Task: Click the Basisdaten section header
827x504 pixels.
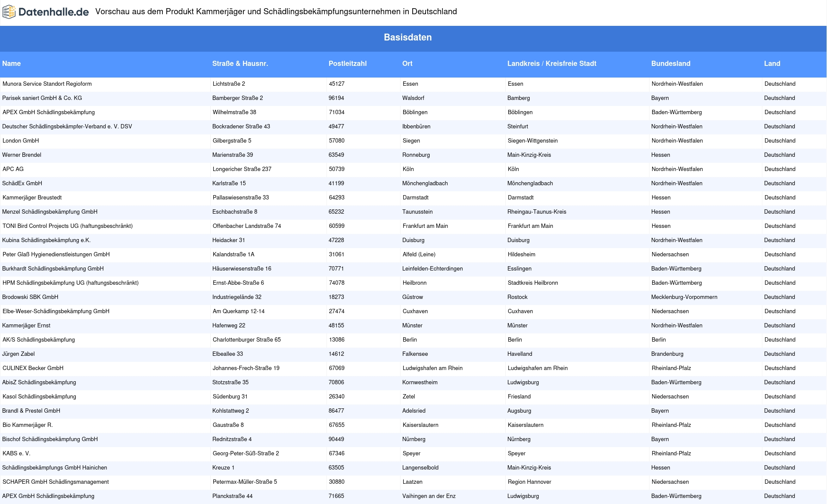Action: click(408, 37)
